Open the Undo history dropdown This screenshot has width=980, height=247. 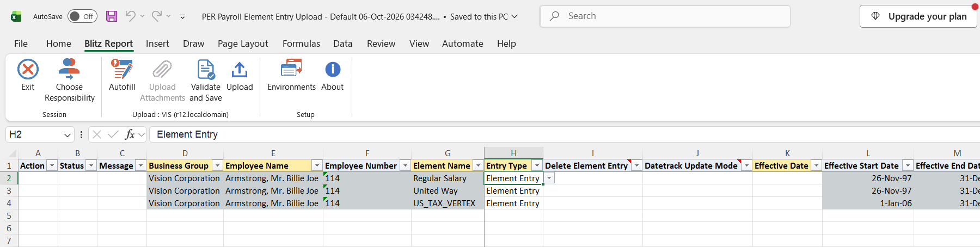(x=142, y=16)
